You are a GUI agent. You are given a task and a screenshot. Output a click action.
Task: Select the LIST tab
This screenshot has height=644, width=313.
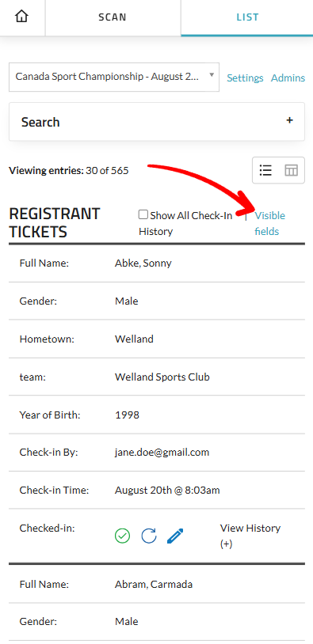coord(247,17)
